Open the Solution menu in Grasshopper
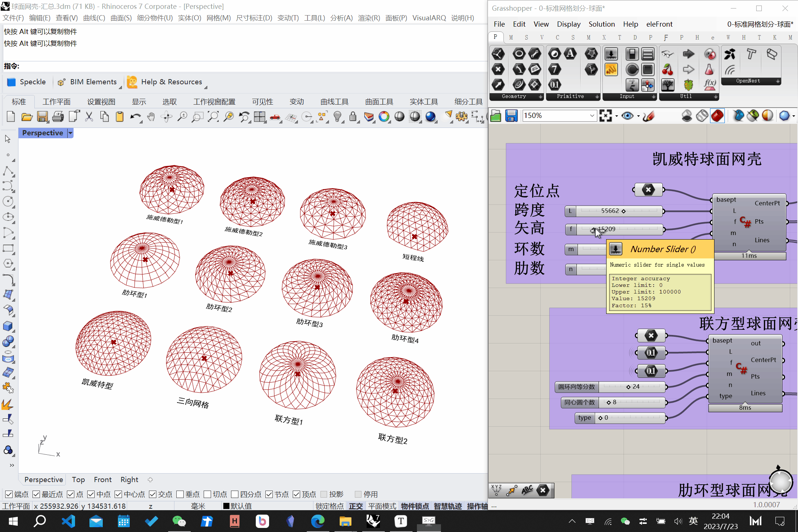Image resolution: width=798 pixels, height=532 pixels. [601, 24]
